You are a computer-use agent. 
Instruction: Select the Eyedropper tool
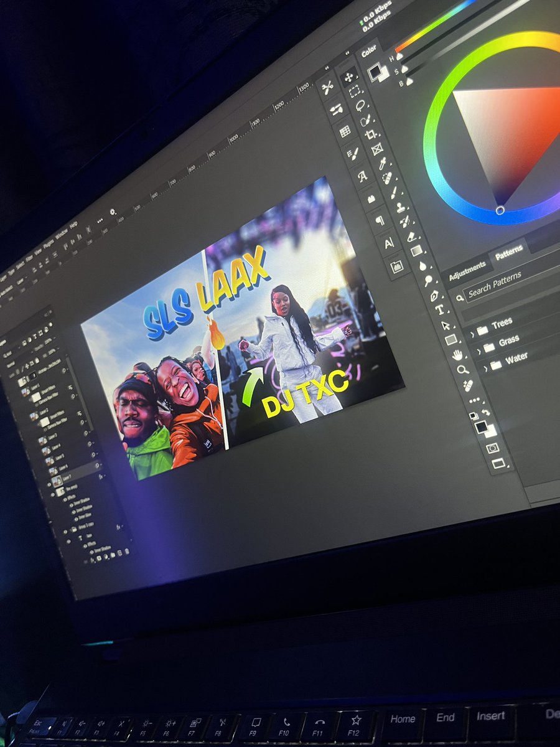pyautogui.click(x=382, y=163)
